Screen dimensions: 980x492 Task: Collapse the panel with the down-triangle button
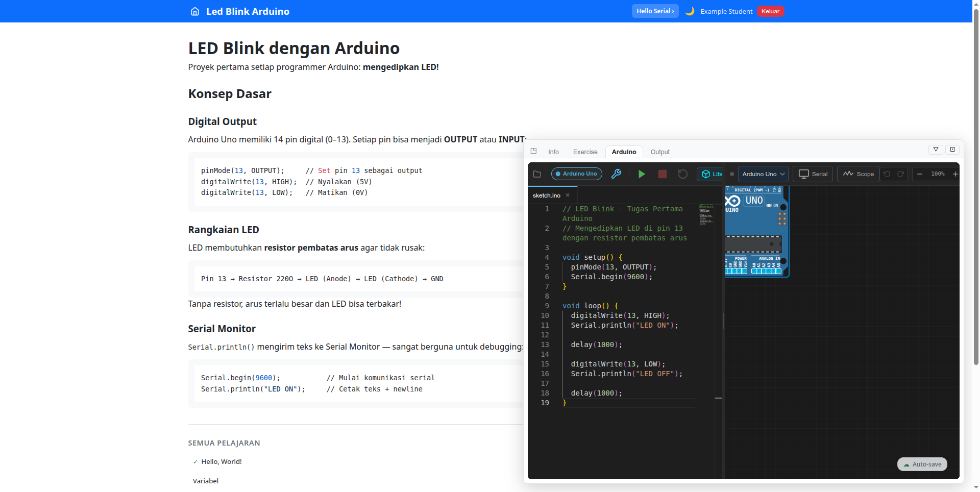(936, 150)
